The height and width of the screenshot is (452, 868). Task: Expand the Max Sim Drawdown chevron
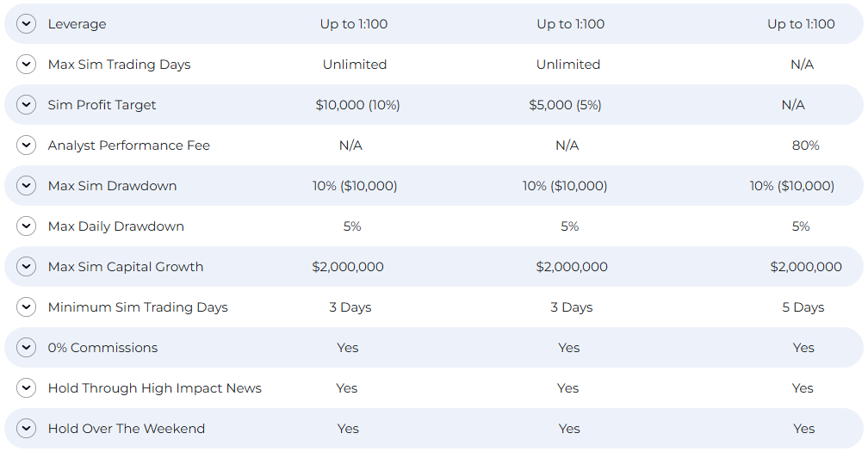tap(26, 185)
